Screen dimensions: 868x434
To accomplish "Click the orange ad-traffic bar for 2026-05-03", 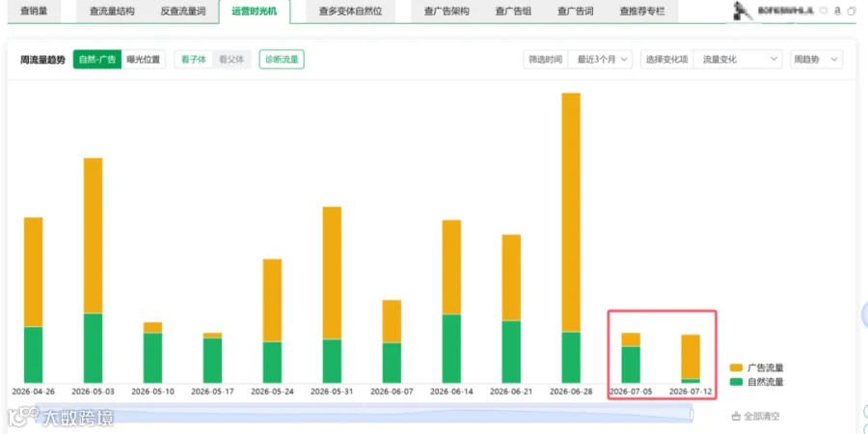I will (x=93, y=236).
